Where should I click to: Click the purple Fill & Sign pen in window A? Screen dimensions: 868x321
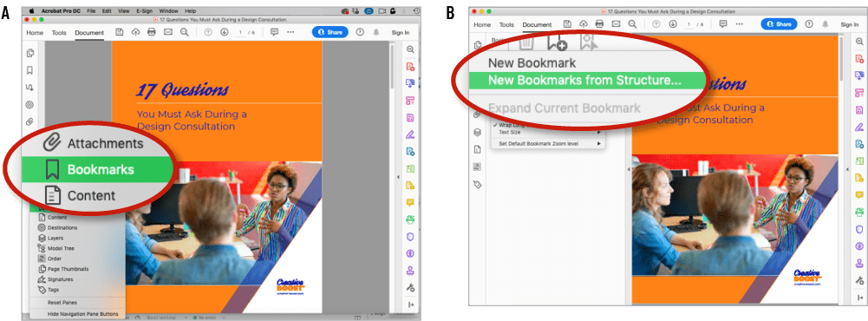410,134
